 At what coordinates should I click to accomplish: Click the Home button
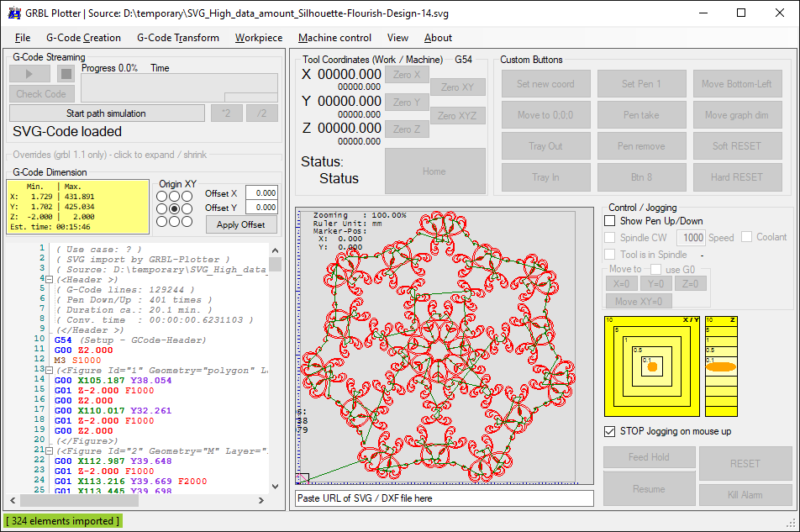(x=434, y=171)
